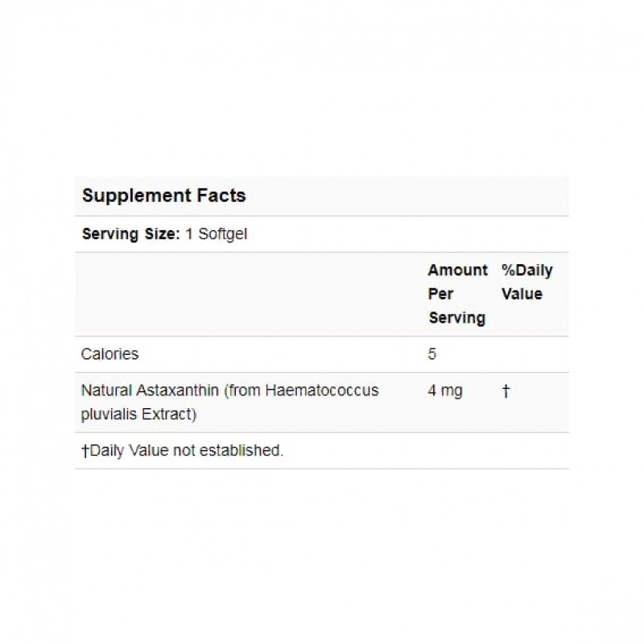Screen dimensions: 644x644
Task: Click the dagger symbol in Astaxanthin row
Action: (505, 390)
